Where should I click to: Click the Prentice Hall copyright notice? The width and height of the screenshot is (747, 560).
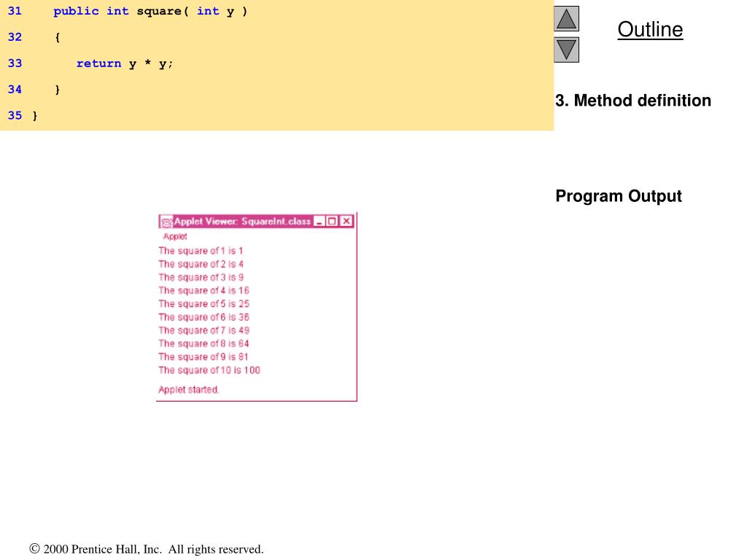(146, 550)
